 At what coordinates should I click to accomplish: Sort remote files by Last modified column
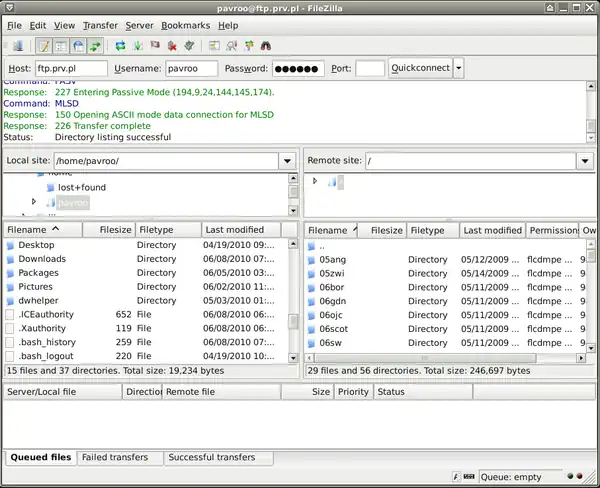click(x=492, y=230)
